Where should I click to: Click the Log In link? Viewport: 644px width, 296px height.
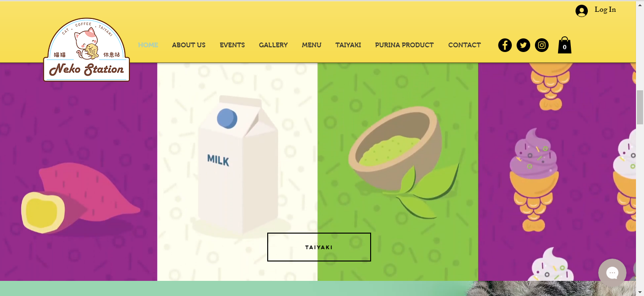point(605,9)
